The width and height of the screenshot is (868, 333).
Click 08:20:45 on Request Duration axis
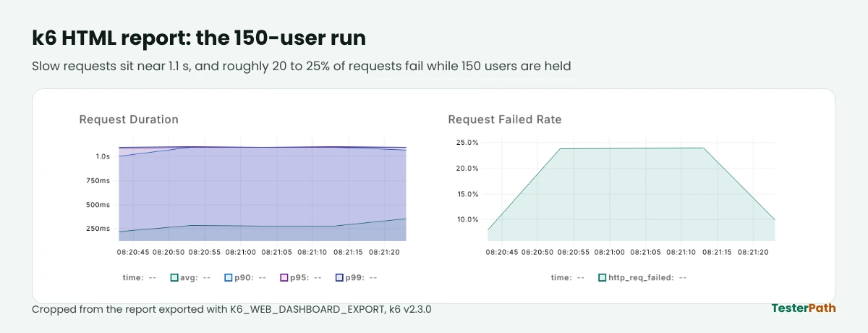click(133, 253)
